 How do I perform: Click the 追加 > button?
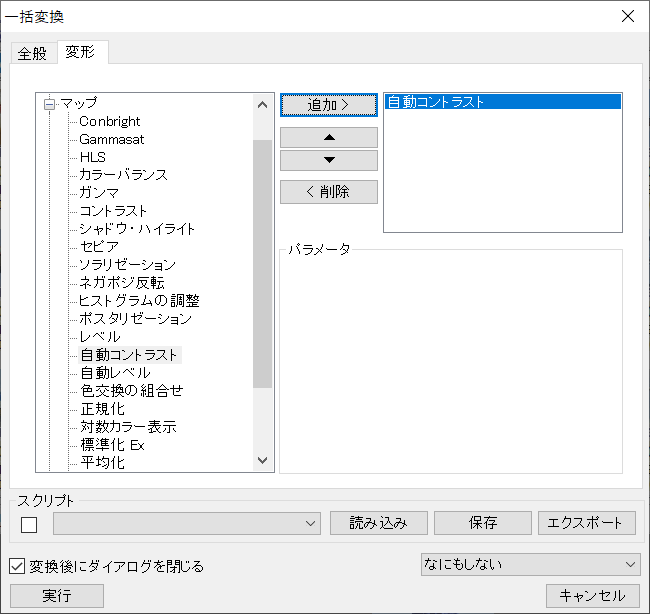pos(329,104)
